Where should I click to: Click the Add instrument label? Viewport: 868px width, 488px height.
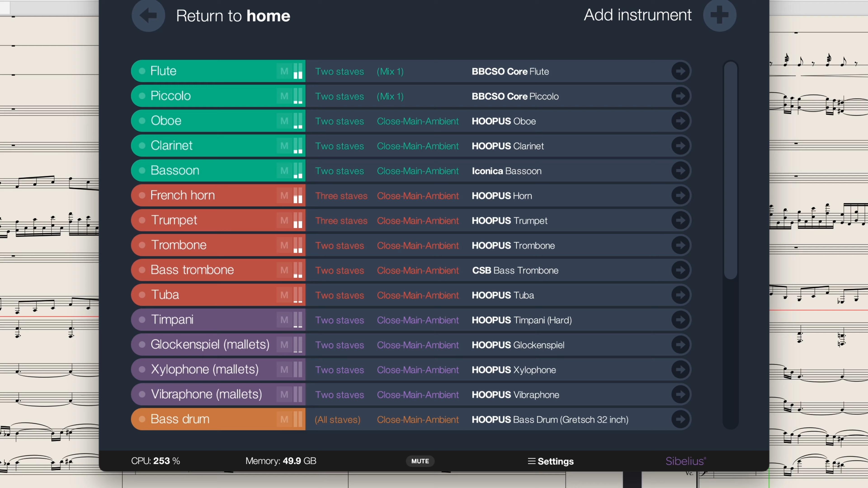637,15
